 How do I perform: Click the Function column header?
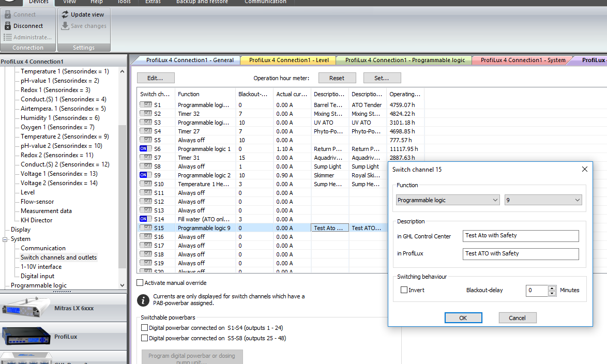pos(205,94)
